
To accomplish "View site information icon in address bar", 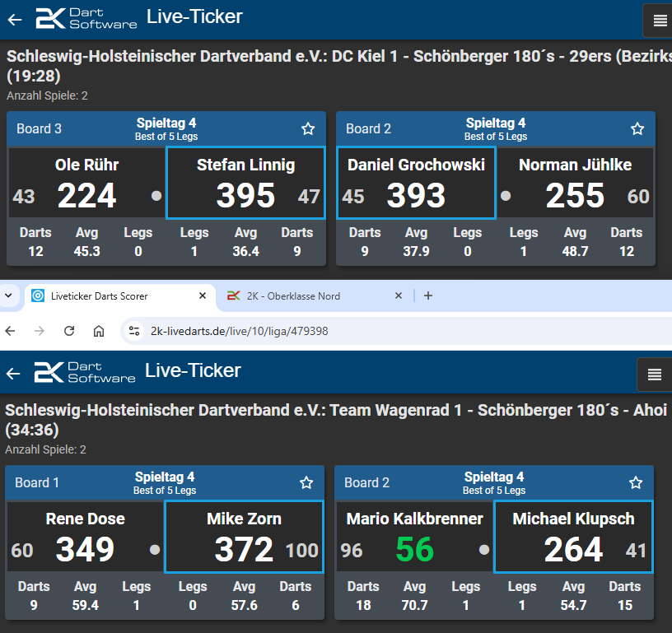I will click(x=135, y=331).
